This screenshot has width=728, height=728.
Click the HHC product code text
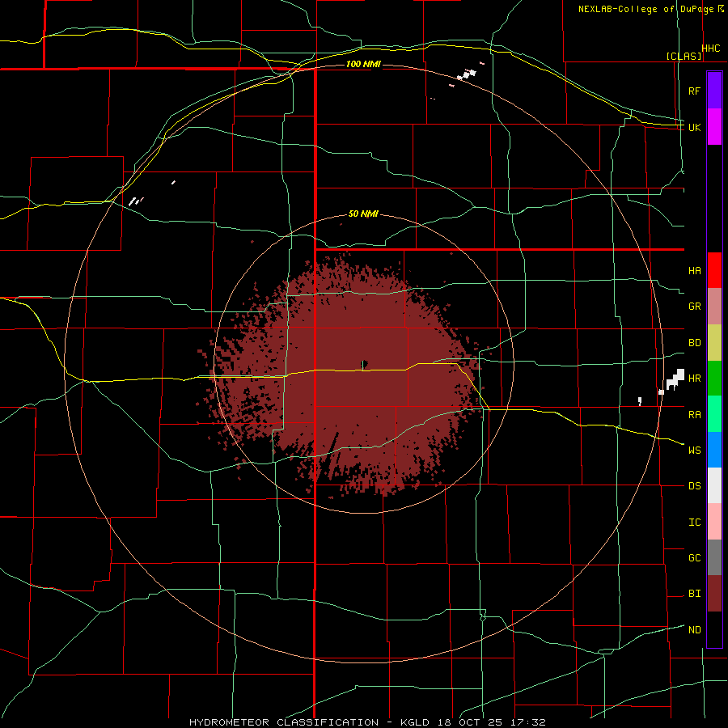[x=711, y=49]
